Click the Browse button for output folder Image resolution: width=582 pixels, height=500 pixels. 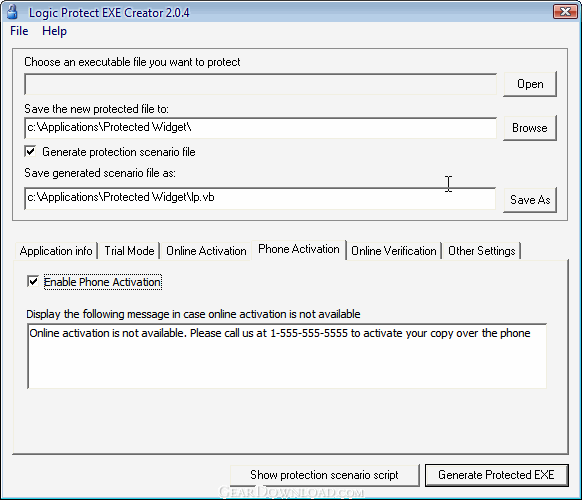(530, 128)
